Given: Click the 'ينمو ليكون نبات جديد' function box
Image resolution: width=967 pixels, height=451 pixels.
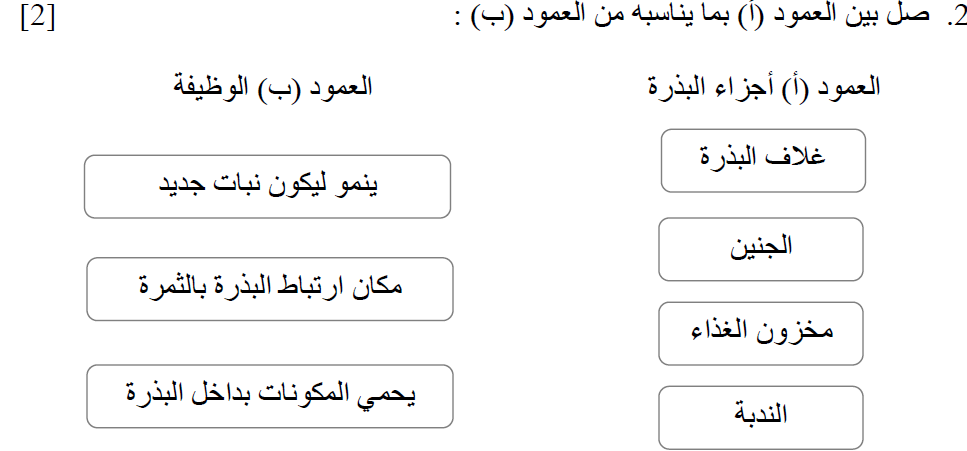Looking at the screenshot, I should [267, 186].
